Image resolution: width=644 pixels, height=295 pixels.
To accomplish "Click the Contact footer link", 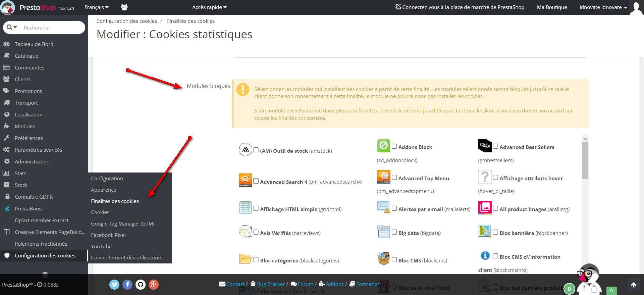I will [x=232, y=284].
